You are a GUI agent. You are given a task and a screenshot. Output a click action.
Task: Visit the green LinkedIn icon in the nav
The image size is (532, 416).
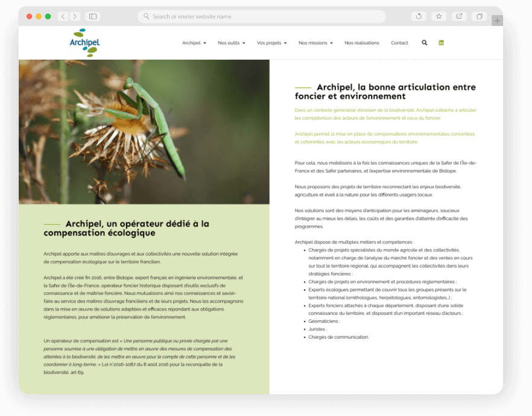441,43
